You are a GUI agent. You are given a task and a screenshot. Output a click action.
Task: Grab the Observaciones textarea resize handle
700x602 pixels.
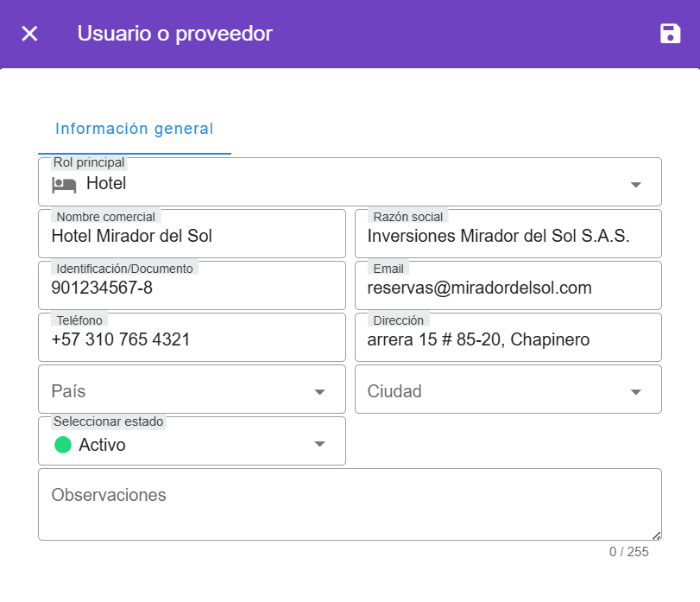(x=657, y=535)
